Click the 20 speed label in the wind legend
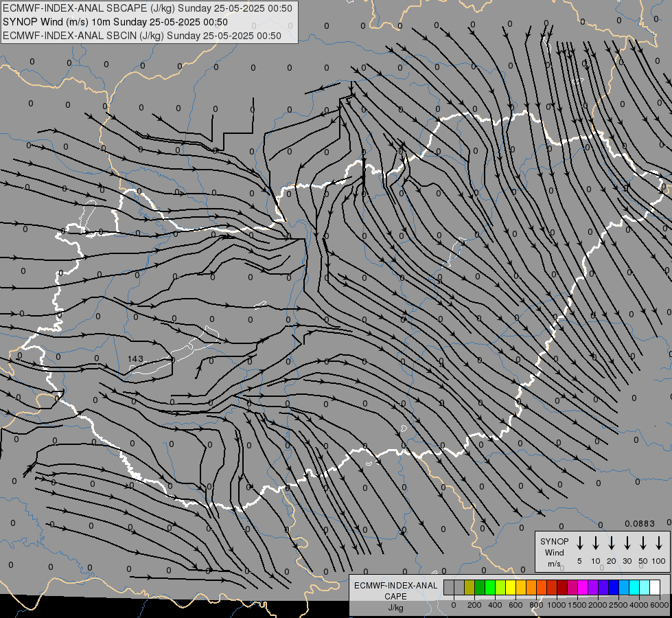Viewport: 672px width, 618px height. click(611, 561)
